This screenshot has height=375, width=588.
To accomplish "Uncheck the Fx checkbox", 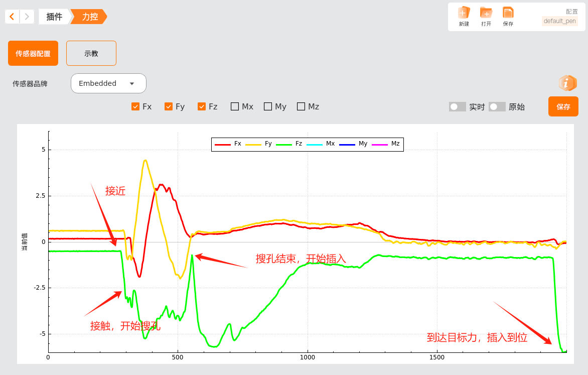I will [x=135, y=106].
